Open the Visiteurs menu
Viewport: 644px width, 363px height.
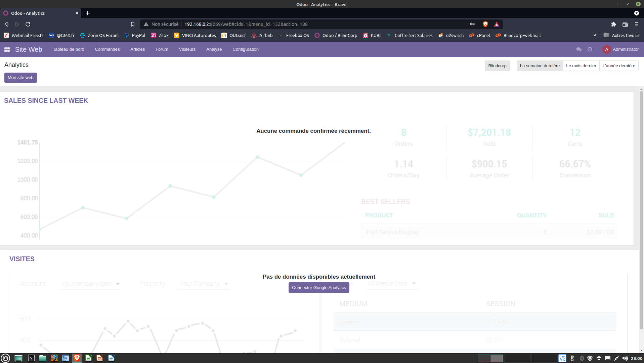pos(187,49)
